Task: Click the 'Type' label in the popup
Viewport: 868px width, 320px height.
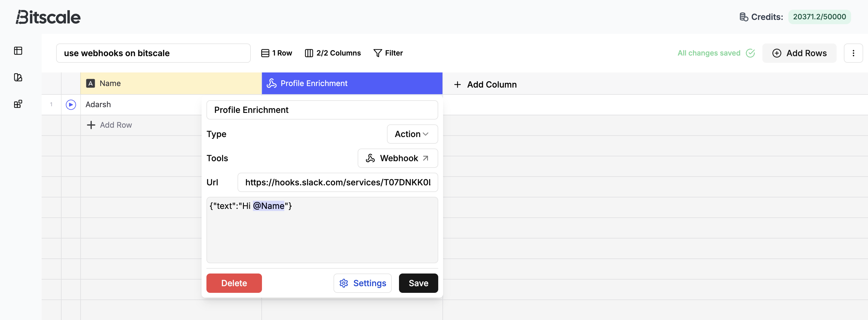Action: (216, 134)
